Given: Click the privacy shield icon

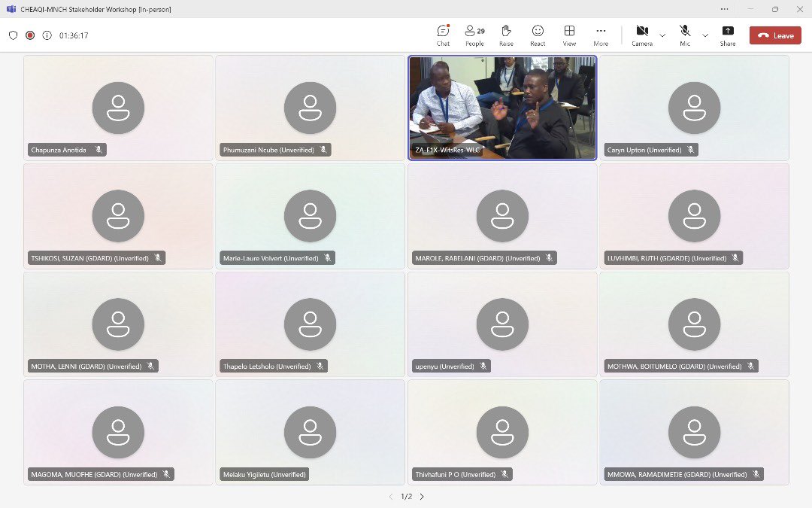Looking at the screenshot, I should pos(14,35).
